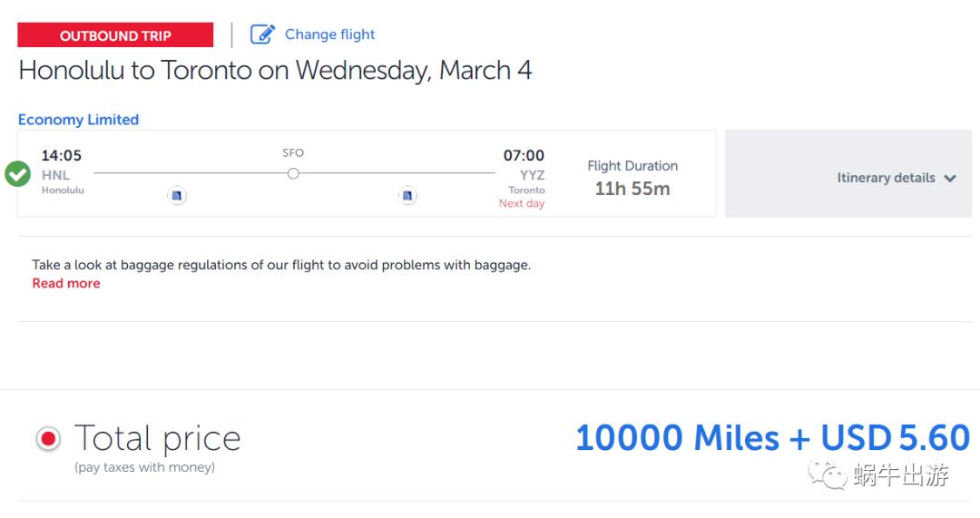
Task: Expand the Itinerary details chevron arrow
Action: click(x=950, y=179)
